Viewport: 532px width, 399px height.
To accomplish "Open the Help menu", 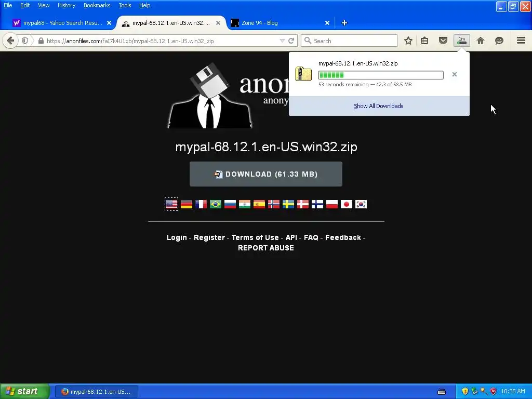I will tap(144, 5).
